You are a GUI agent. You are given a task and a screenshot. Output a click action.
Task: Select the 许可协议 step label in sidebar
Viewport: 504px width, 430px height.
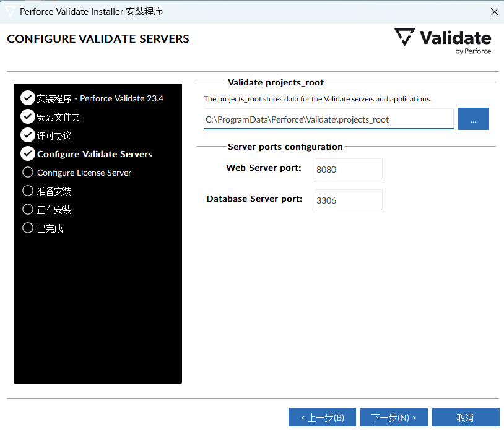(x=50, y=135)
